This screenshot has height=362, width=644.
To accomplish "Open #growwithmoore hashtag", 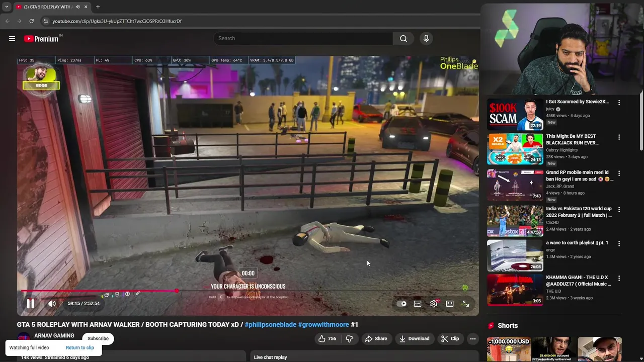I will 324,325.
